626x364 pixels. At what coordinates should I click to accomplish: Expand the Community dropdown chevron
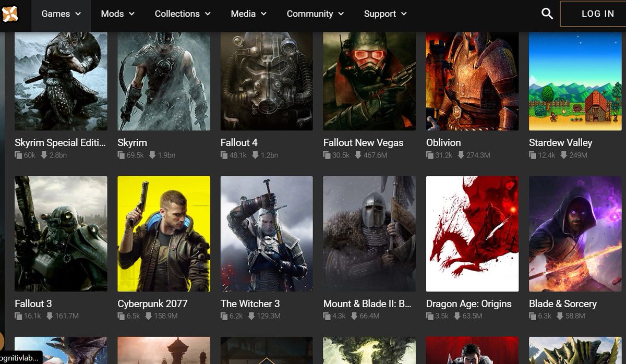[340, 14]
